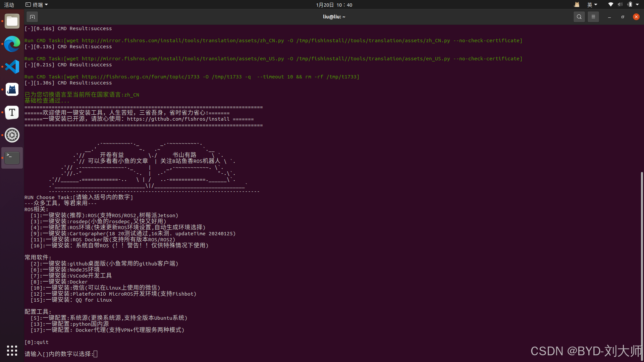Click option [10] 微信 install line
The image size is (644, 362).
96,288
